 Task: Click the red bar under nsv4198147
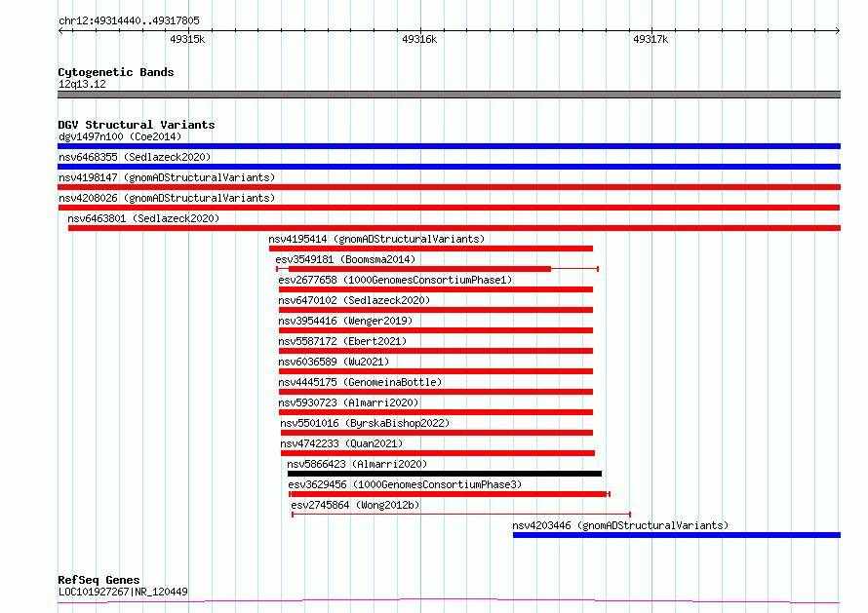449,187
